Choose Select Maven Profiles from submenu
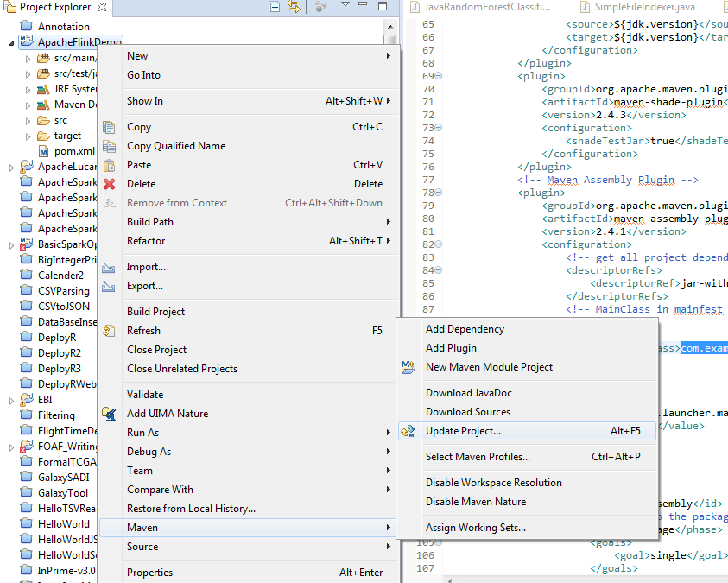The width and height of the screenshot is (728, 583). 478,457
